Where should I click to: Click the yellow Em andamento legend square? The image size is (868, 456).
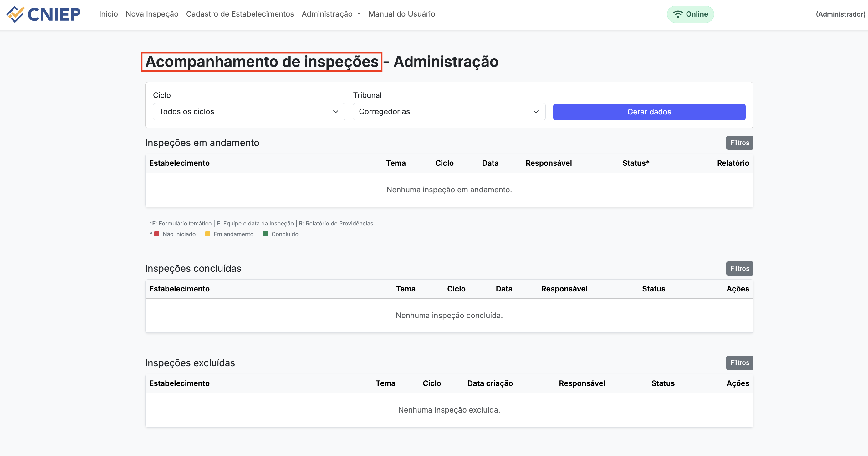click(207, 234)
